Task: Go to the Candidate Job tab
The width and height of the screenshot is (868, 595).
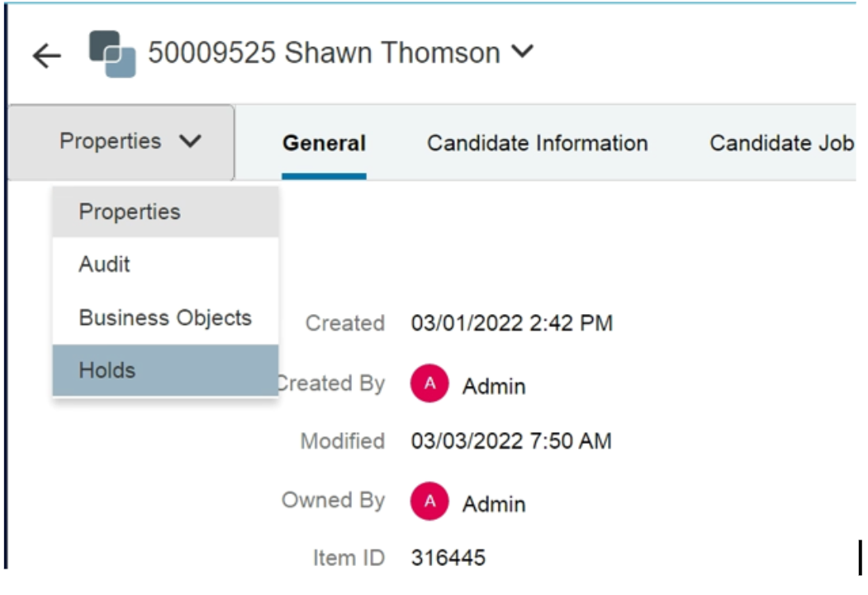Action: click(780, 144)
